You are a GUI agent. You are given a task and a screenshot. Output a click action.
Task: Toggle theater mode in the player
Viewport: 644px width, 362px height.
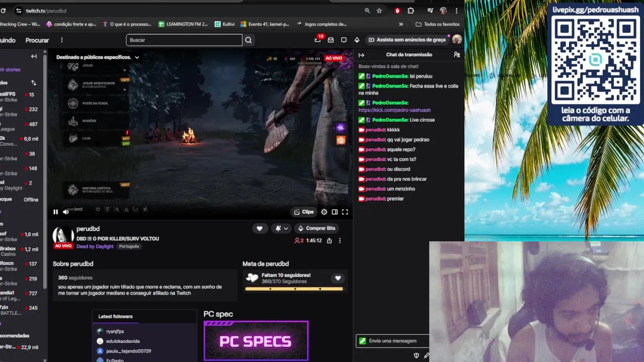(335, 212)
